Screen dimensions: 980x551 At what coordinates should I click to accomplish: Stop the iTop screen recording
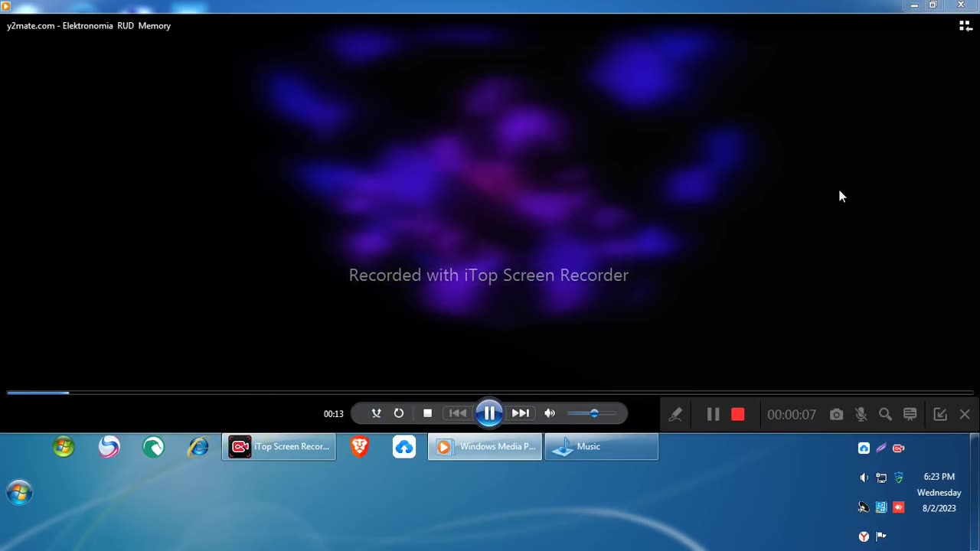point(738,414)
